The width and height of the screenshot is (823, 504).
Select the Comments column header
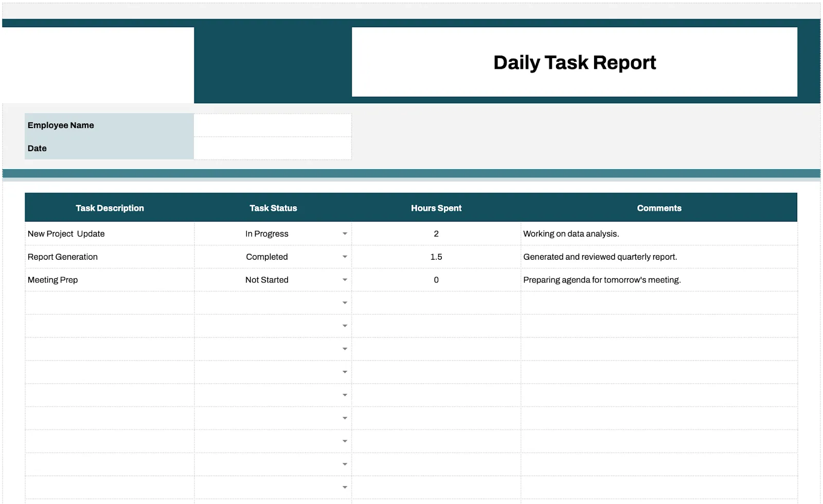(x=659, y=208)
